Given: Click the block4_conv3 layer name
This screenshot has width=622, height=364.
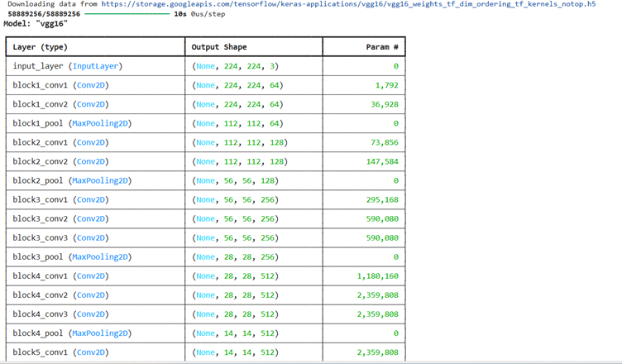Looking at the screenshot, I should tap(41, 314).
